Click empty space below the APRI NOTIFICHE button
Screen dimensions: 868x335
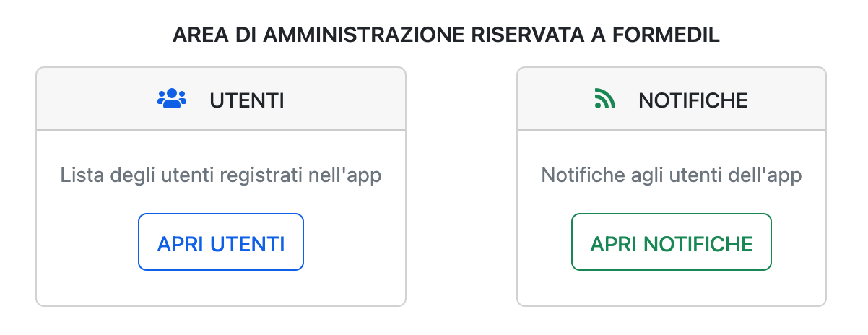point(672,289)
